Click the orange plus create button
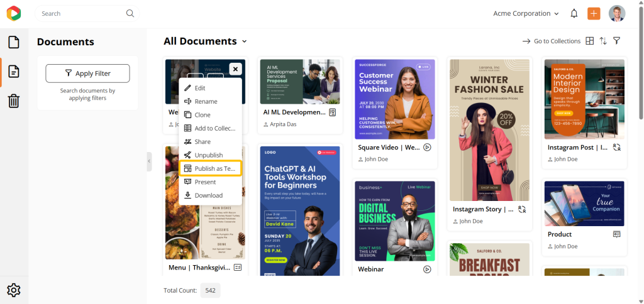 pos(594,14)
